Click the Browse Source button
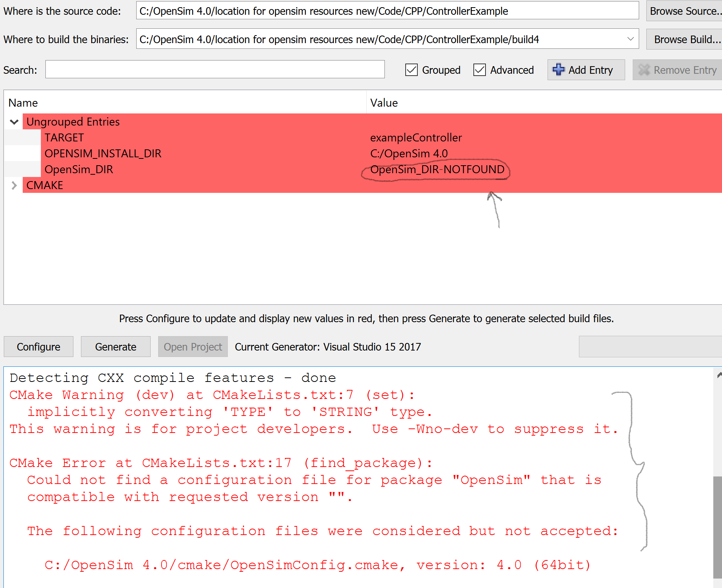 click(x=684, y=11)
